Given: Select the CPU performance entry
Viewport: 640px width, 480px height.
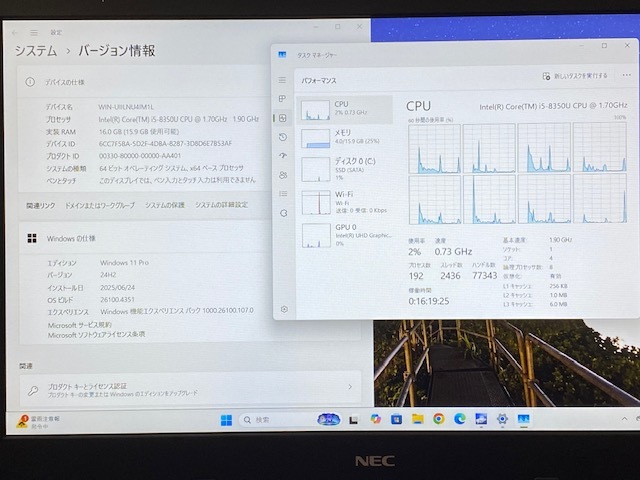Looking at the screenshot, I should [x=344, y=109].
